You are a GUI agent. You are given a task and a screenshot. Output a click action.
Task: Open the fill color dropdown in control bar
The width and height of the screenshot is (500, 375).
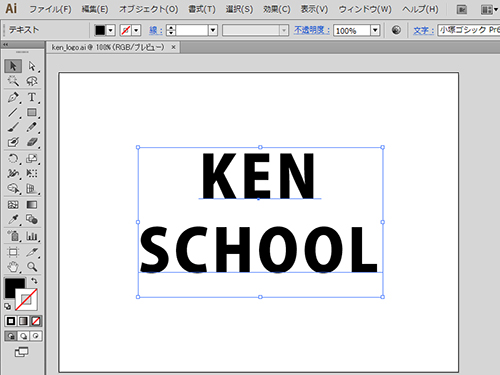[111, 30]
